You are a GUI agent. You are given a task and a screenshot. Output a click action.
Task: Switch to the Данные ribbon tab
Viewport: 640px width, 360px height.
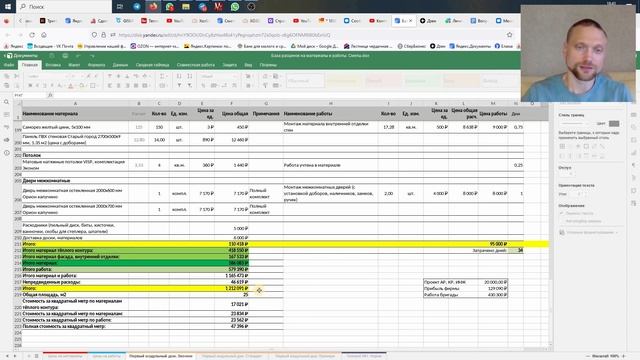120,65
